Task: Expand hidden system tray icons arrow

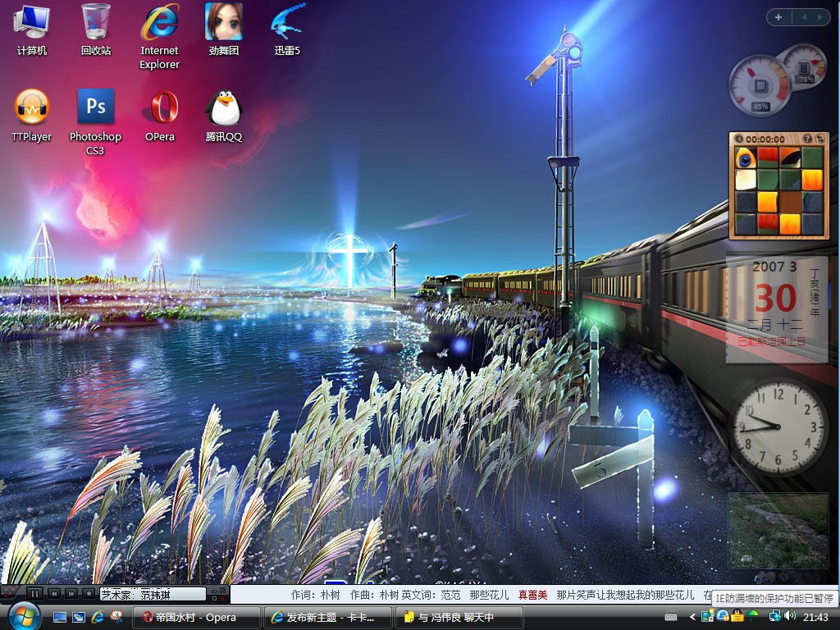Action: 692,617
